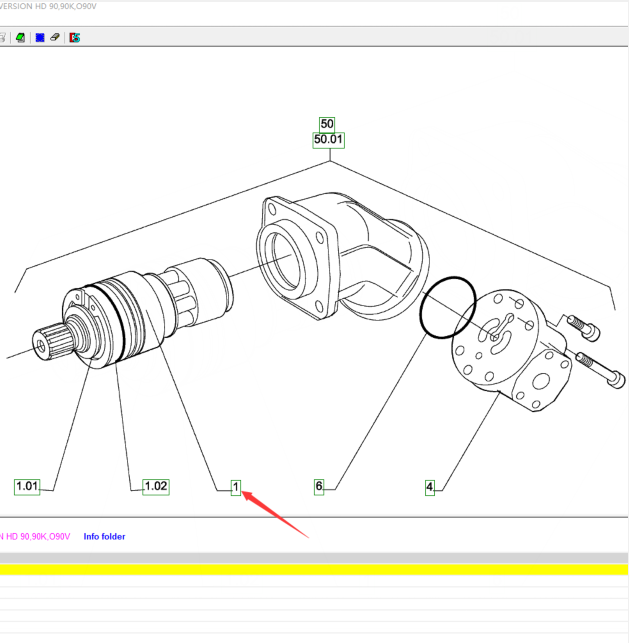
Task: Click the blue square toolbar icon
Action: [39, 37]
